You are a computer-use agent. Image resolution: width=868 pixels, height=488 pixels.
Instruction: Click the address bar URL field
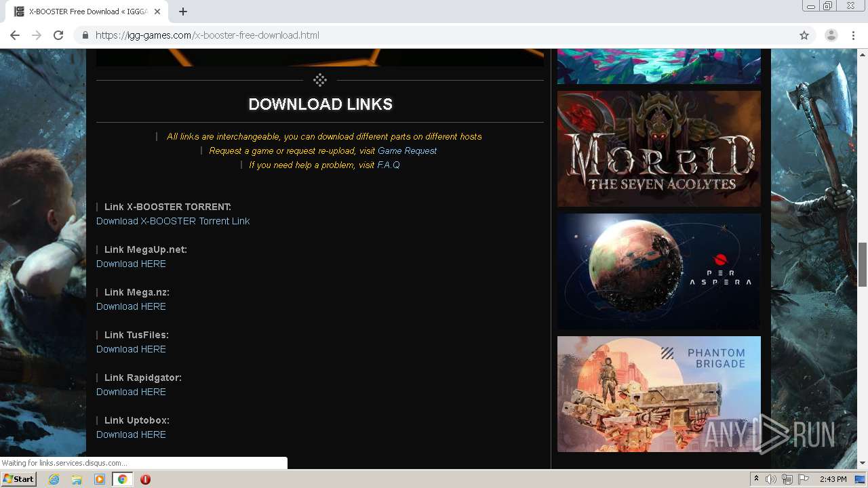(434, 35)
